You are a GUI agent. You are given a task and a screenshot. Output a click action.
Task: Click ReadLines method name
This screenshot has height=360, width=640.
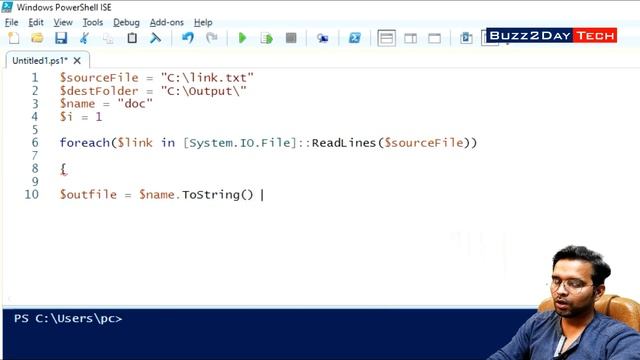point(344,143)
